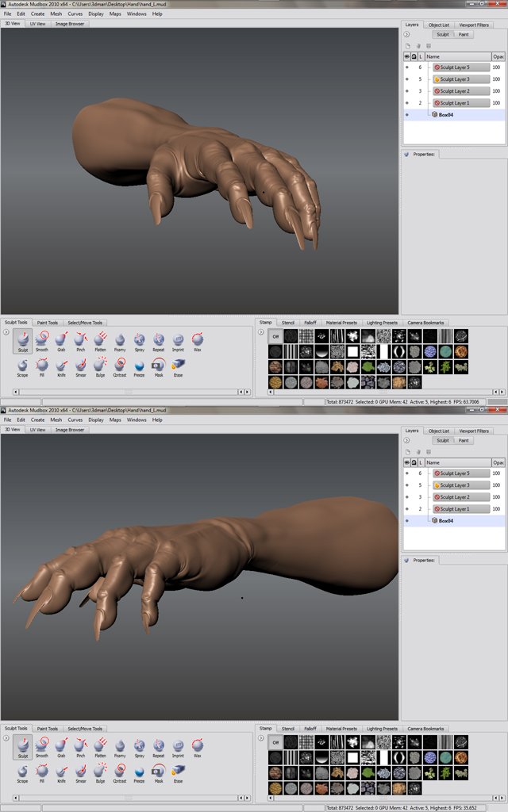Switch to Material Presets tab, top window
Viewport: 508px width, 812px height.
(341, 323)
